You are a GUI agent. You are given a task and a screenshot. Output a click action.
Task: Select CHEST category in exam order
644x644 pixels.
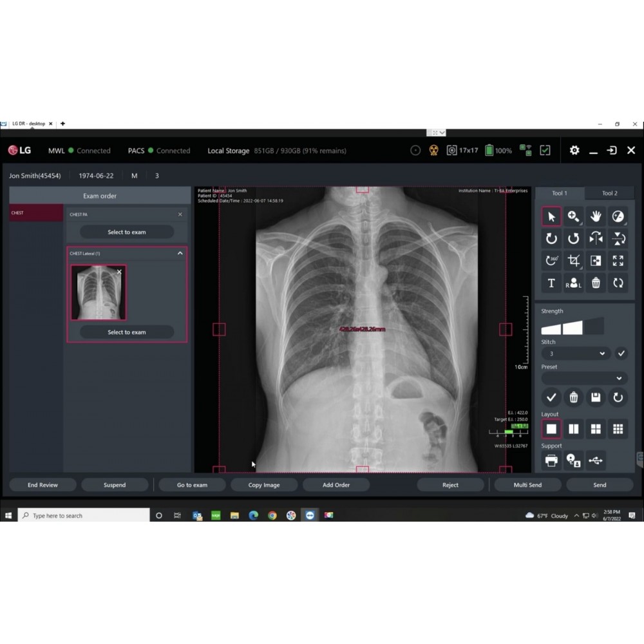36,213
